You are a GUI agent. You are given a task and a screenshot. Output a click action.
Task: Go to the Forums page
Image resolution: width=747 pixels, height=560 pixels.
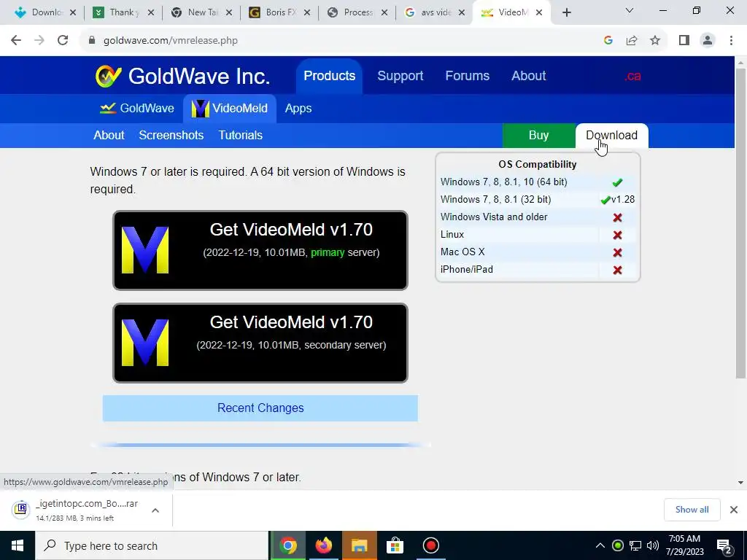468,76
